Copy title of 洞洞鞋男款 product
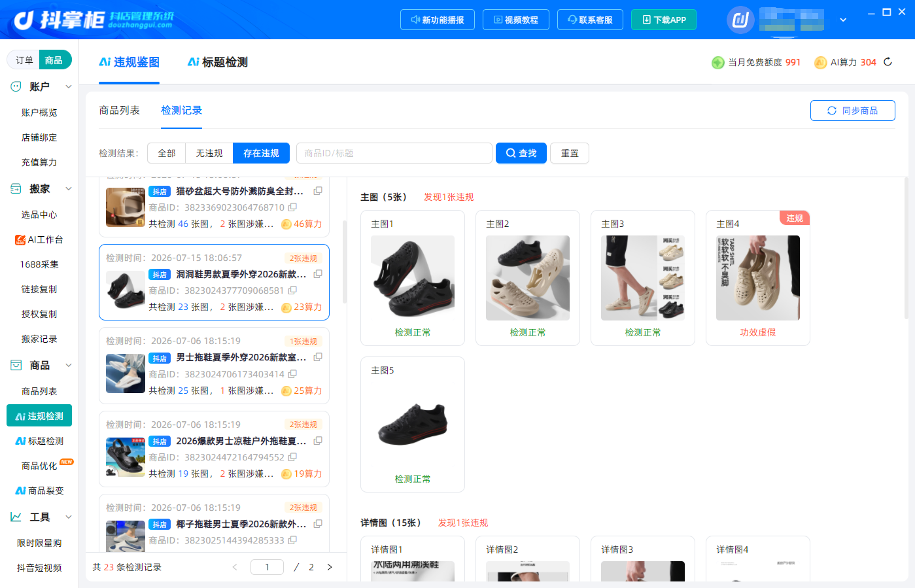915x588 pixels. point(318,274)
